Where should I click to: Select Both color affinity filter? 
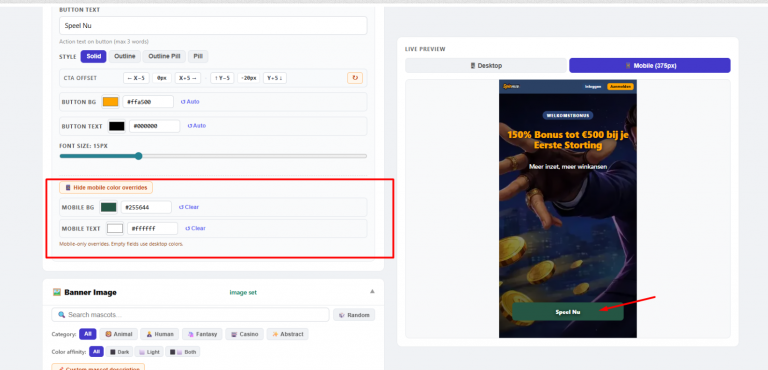coord(182,352)
